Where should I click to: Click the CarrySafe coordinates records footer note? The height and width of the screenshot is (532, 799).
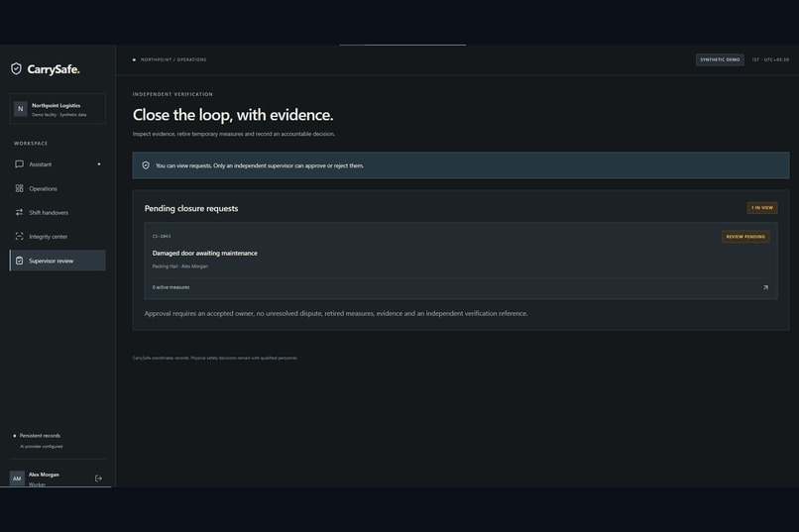215,358
